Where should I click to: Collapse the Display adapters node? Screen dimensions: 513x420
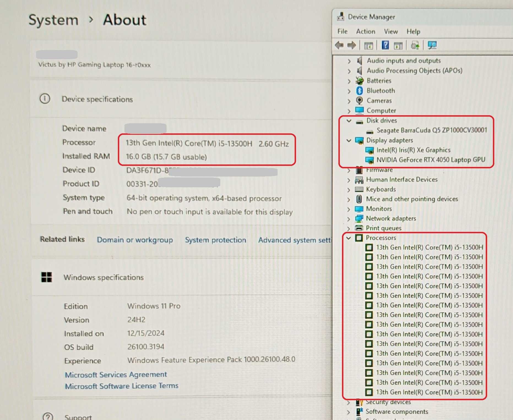(x=349, y=141)
